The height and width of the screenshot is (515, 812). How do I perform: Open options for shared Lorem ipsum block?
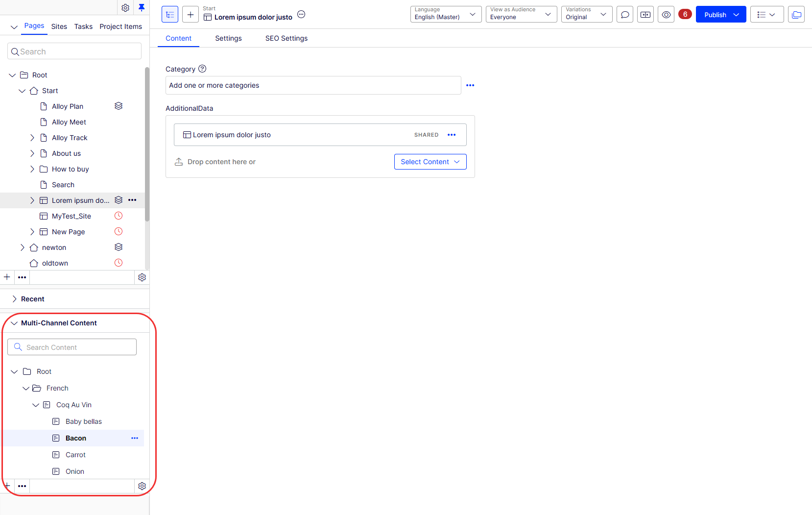click(x=452, y=135)
